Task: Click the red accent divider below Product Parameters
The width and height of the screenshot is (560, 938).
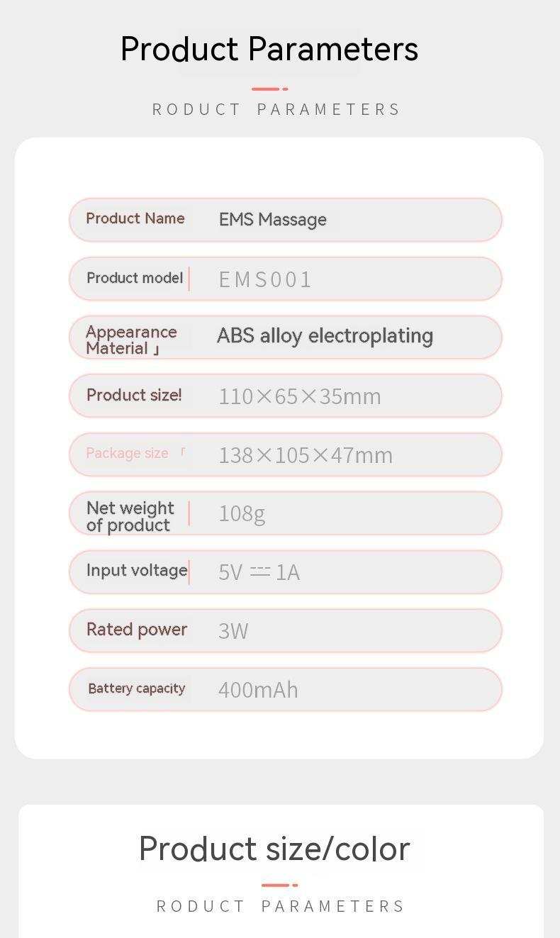Action: (269, 89)
